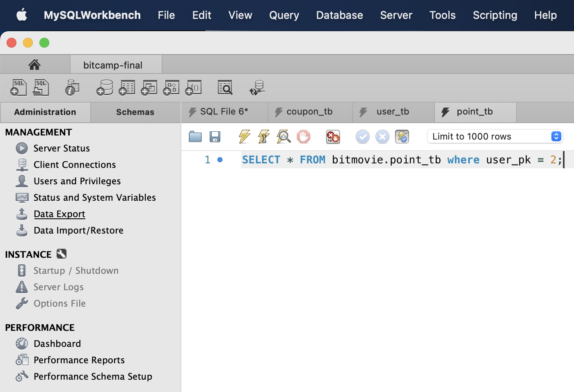
Task: Open Status and System Variables
Action: [x=95, y=197]
